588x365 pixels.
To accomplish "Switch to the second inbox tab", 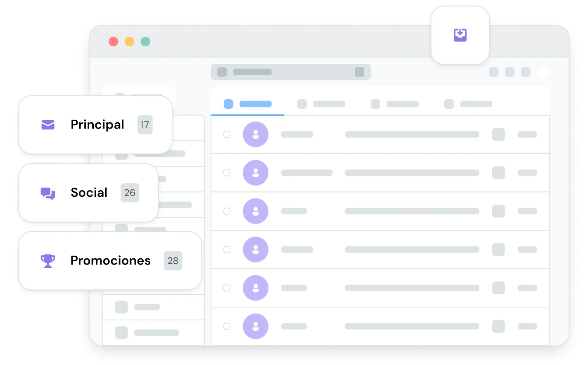I will point(321,104).
